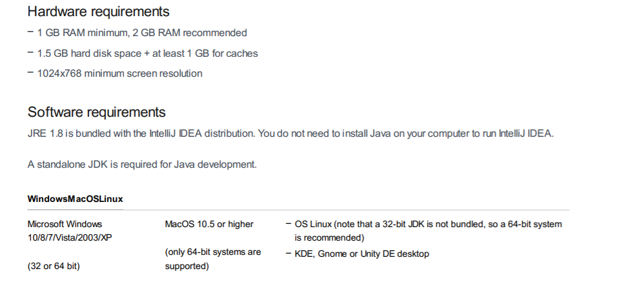Screen dimensions: 644x291
Task: Click the only 64-bit systems are supported note
Action: coord(213,259)
